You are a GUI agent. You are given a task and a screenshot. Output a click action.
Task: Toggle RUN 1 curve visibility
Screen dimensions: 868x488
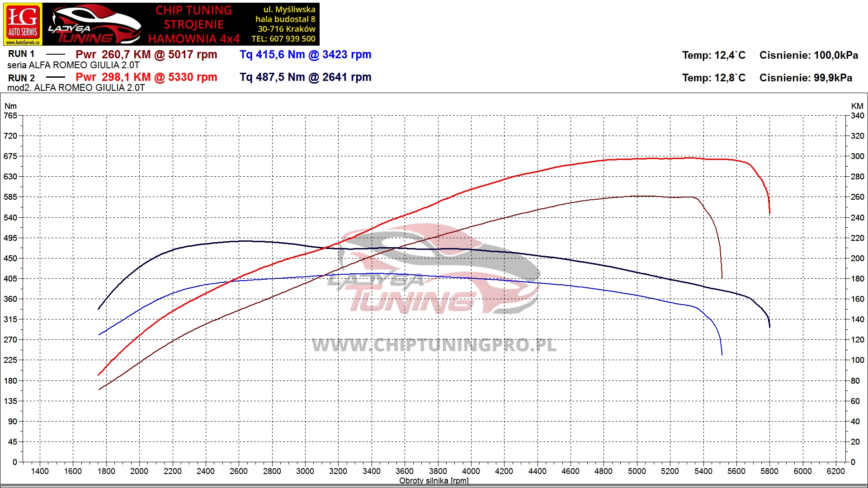pos(55,54)
